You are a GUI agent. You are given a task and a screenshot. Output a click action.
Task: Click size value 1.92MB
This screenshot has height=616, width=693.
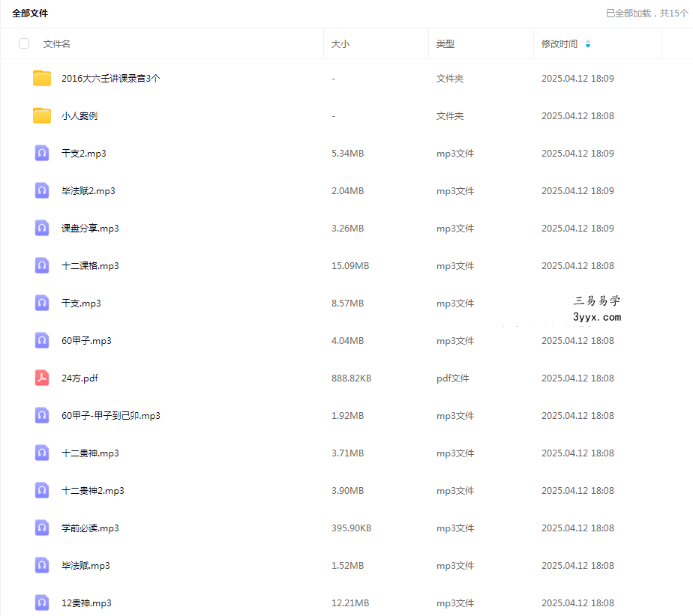[x=348, y=415]
